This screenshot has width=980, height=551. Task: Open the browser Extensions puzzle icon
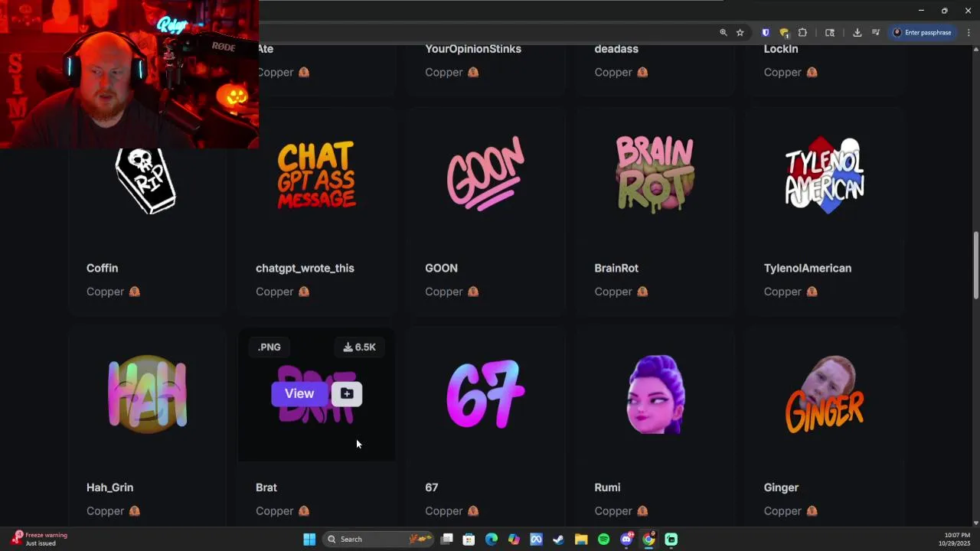(802, 32)
